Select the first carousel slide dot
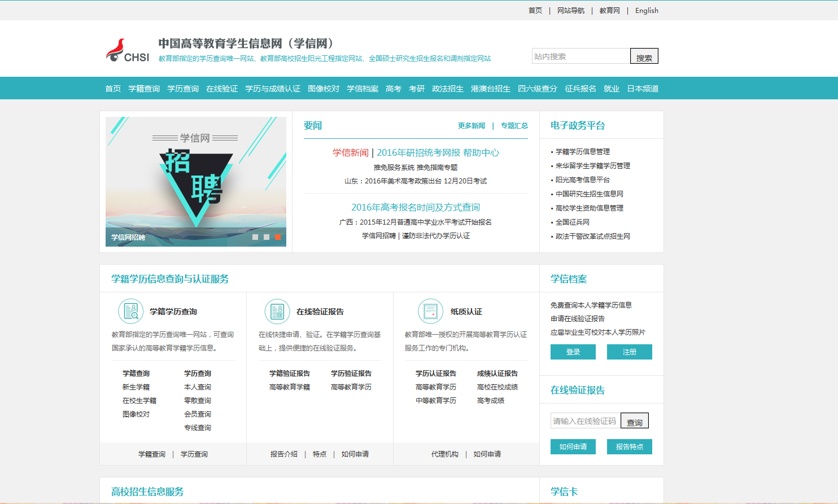Image resolution: width=838 pixels, height=504 pixels. pyautogui.click(x=255, y=237)
